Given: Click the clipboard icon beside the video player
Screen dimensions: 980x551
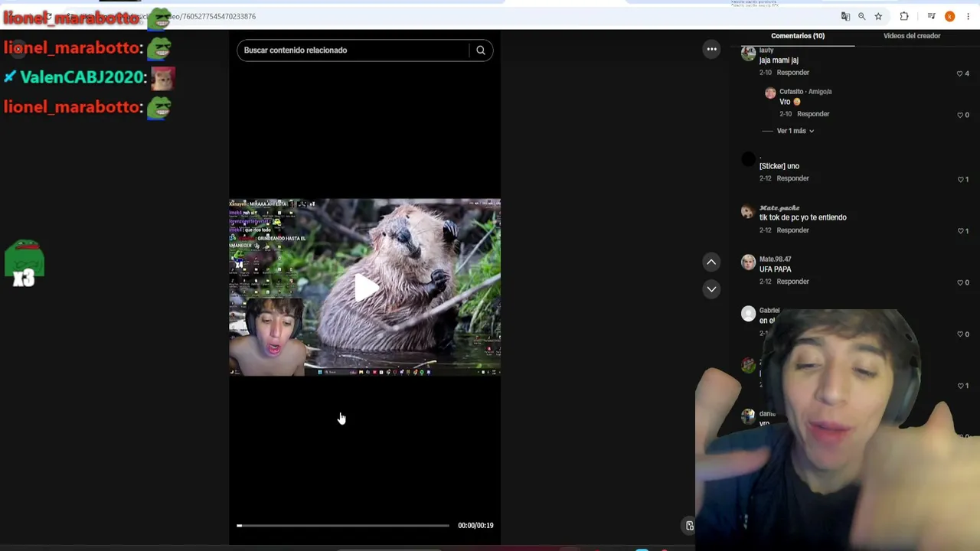Looking at the screenshot, I should [x=689, y=526].
